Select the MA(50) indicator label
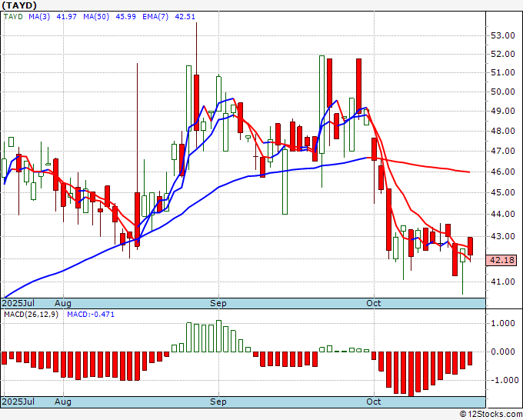 (96, 17)
